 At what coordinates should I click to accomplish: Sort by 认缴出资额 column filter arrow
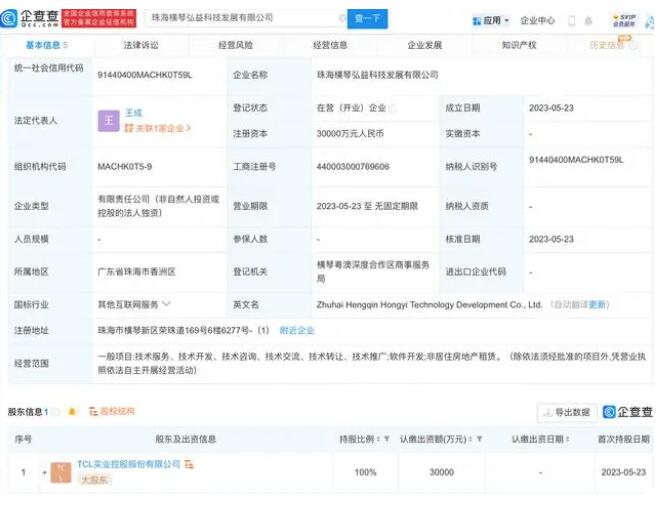coord(479,439)
